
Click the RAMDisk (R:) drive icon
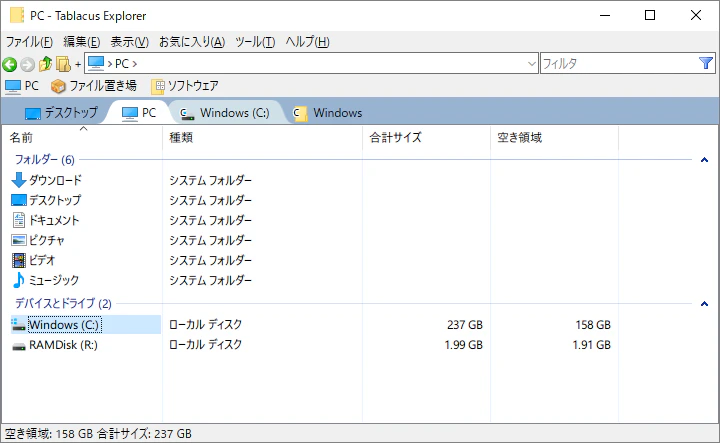point(19,345)
